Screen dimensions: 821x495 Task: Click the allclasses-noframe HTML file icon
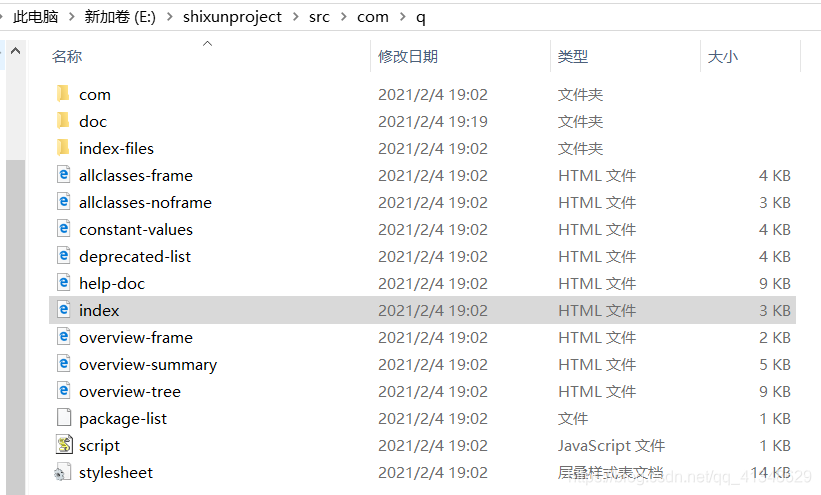(x=63, y=202)
